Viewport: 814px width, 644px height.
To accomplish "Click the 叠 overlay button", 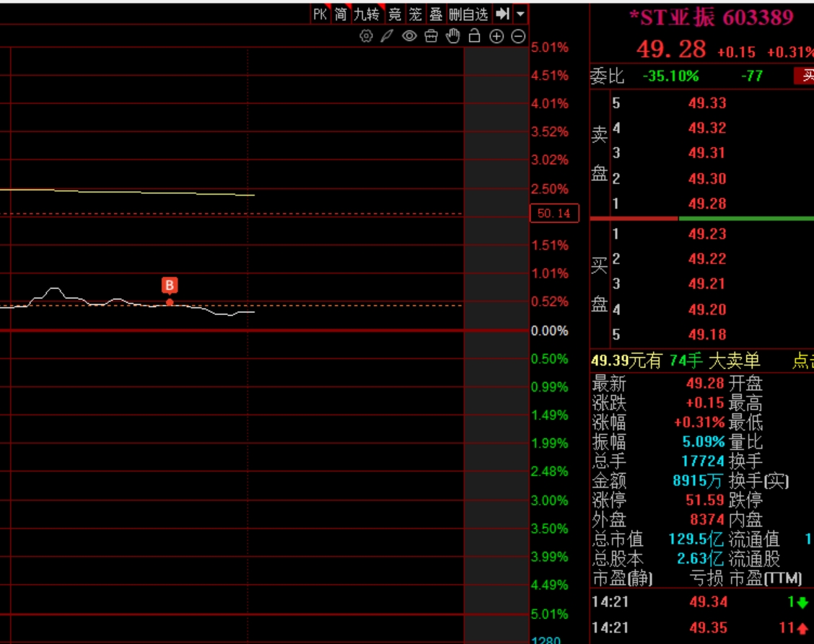I will [x=436, y=14].
